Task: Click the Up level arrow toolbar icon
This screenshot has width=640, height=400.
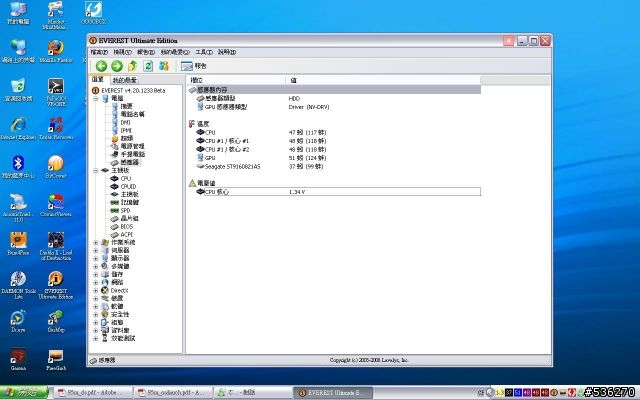Action: point(132,66)
